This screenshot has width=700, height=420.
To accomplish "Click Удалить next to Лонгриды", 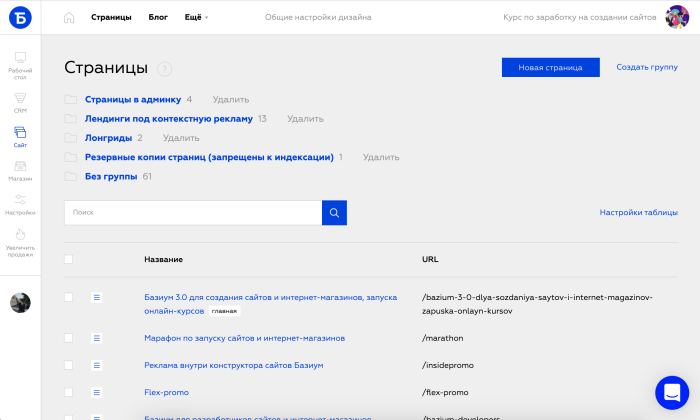I will [x=181, y=137].
